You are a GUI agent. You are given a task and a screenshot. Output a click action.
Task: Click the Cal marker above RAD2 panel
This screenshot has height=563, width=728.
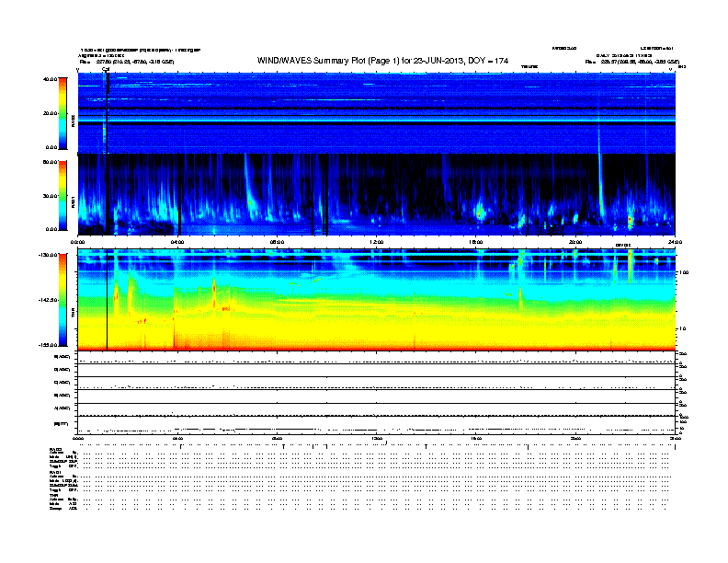pyautogui.click(x=106, y=69)
